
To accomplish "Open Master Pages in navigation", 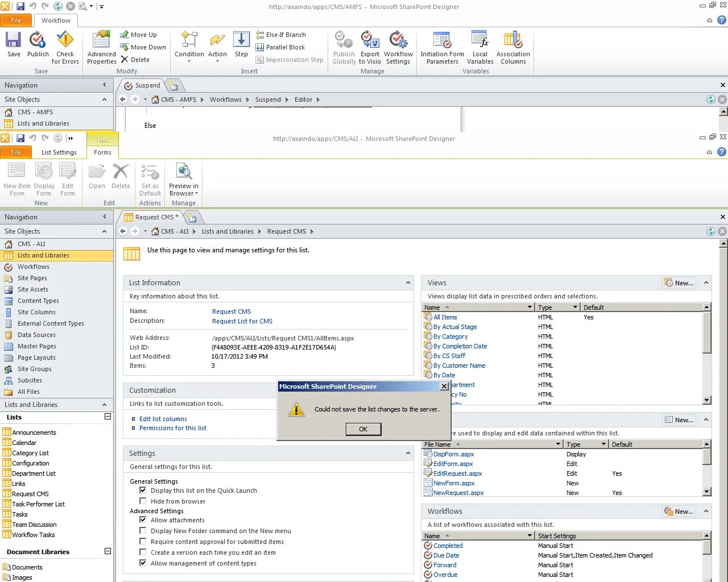I will click(x=37, y=346).
